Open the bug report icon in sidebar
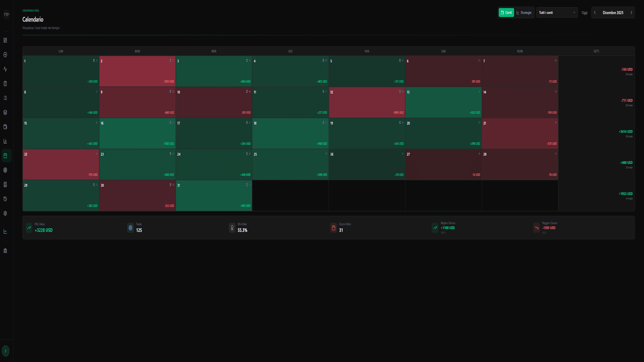644x362 pixels. click(5, 251)
